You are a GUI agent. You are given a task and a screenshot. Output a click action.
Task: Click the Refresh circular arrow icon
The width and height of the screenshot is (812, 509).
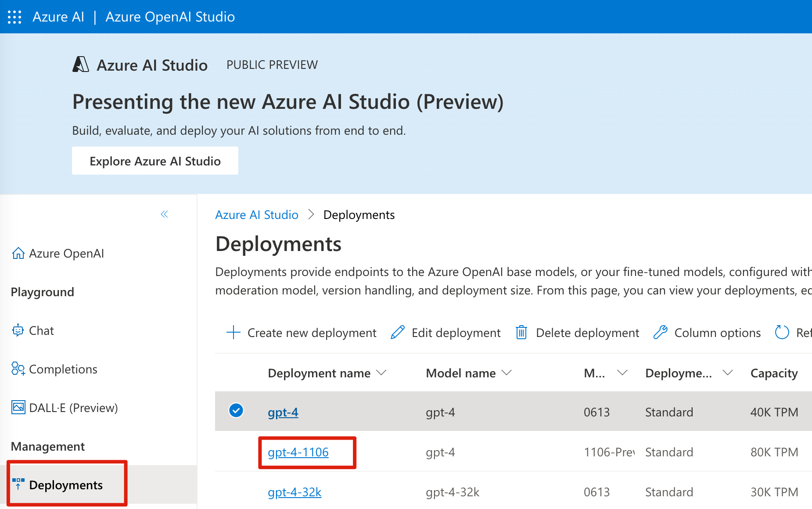tap(782, 333)
